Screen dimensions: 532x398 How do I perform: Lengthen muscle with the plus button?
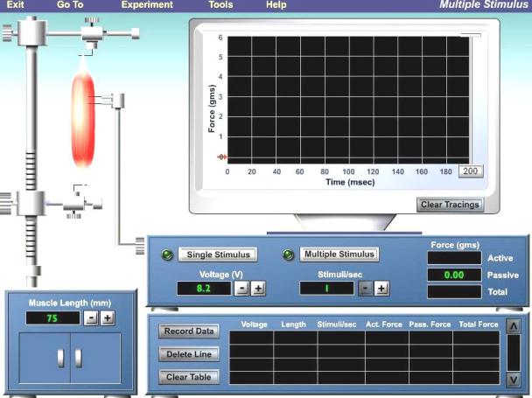tap(108, 318)
